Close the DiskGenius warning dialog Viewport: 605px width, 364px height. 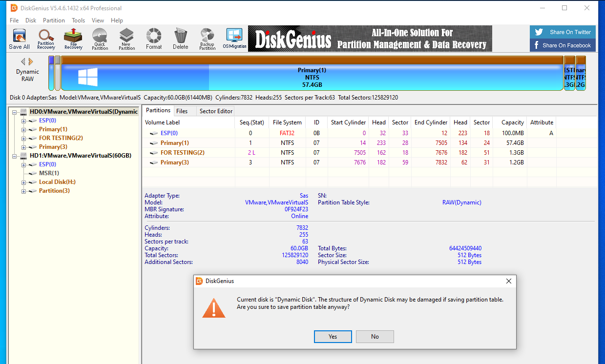pyautogui.click(x=508, y=281)
